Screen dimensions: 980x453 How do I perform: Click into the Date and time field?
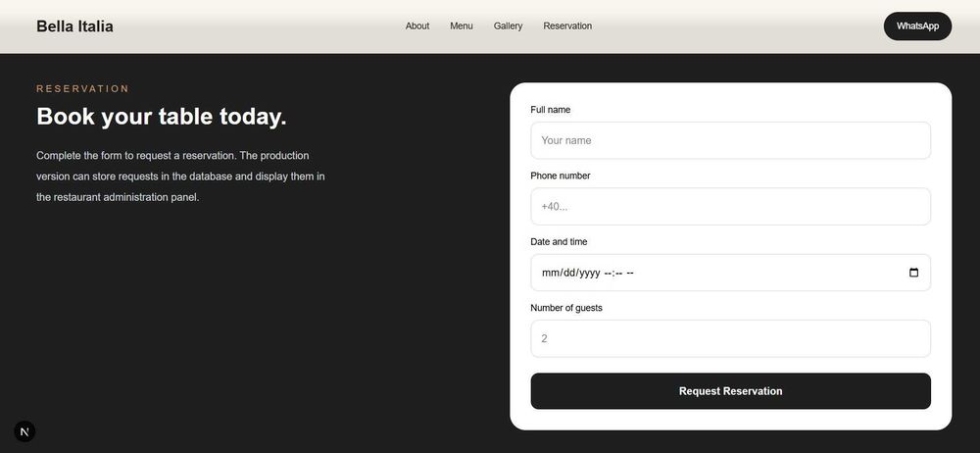click(731, 273)
